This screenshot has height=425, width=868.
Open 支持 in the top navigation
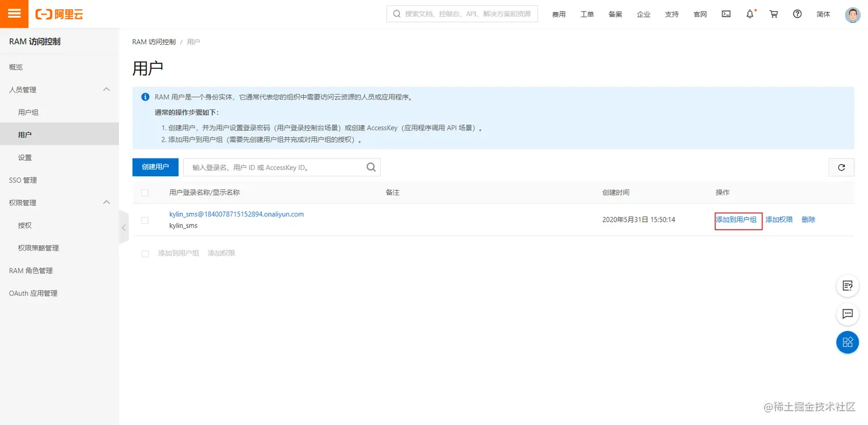(x=672, y=14)
